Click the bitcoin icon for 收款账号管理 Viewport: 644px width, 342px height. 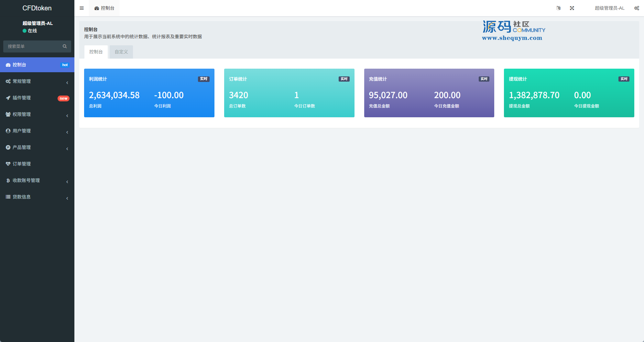pos(8,180)
